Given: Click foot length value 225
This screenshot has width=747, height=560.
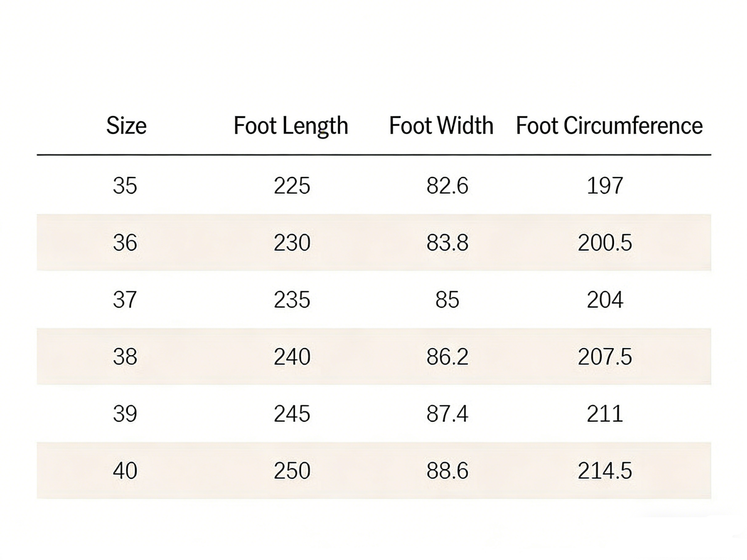Looking at the screenshot, I should (x=292, y=185).
